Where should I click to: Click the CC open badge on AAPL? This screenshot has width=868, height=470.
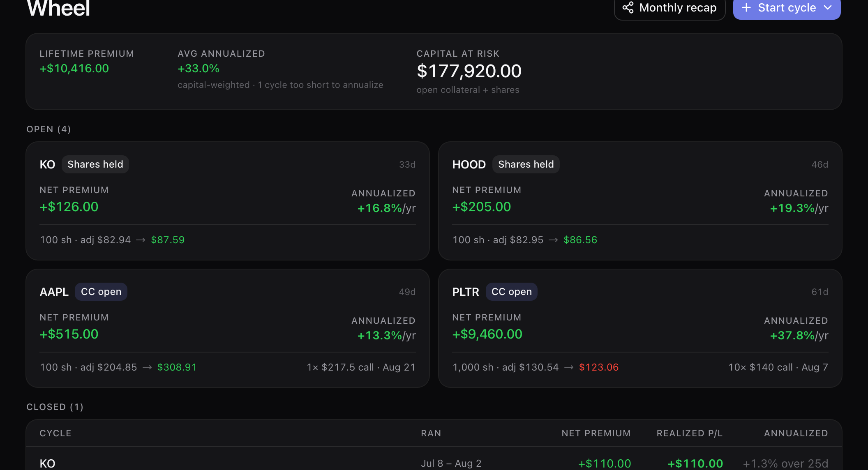pos(101,292)
